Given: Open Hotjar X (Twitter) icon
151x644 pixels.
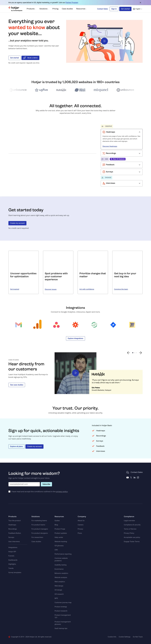Looking at the screenshot, I should click(131, 477).
